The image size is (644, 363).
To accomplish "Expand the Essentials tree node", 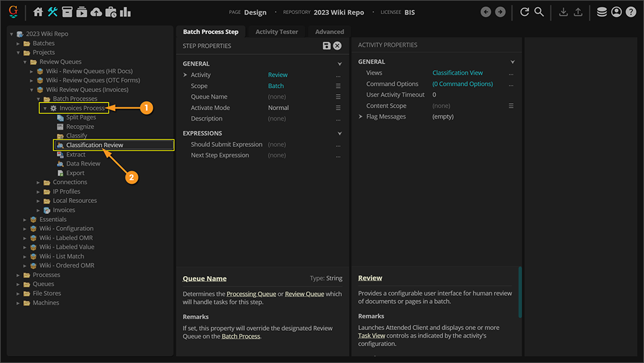I will 25,219.
